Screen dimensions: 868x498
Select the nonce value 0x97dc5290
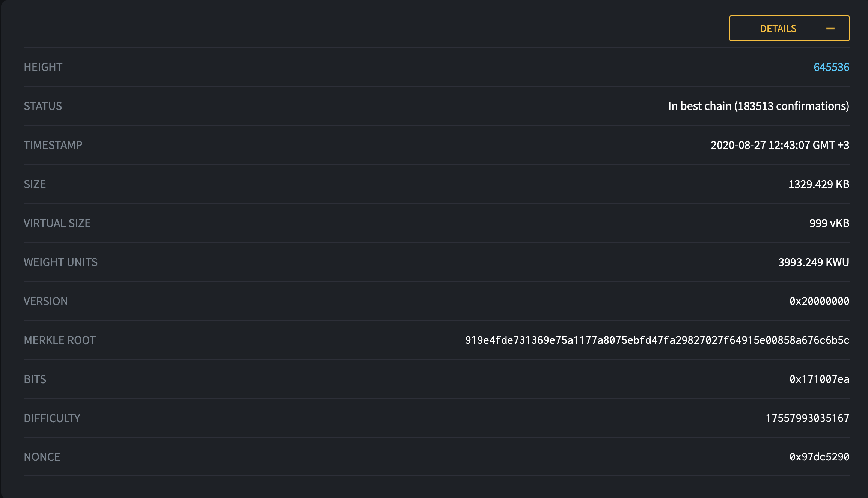click(819, 457)
